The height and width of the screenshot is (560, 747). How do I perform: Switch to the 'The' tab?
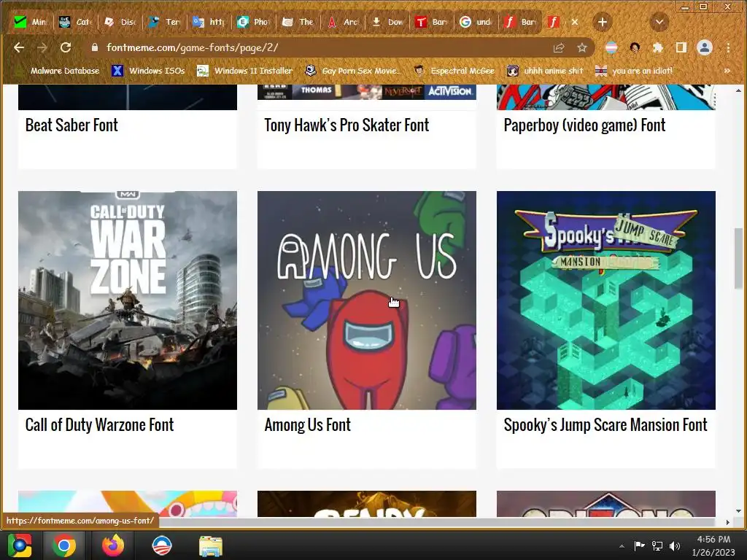[x=298, y=22]
